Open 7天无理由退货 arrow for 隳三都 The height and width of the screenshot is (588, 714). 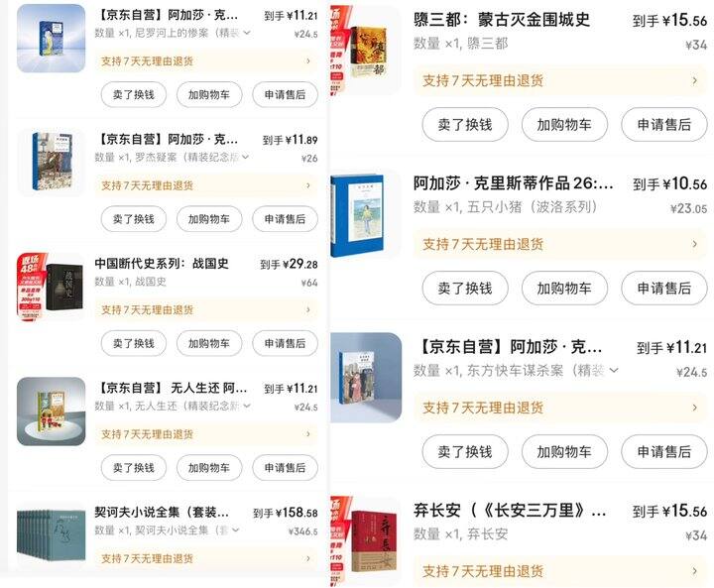point(694,80)
